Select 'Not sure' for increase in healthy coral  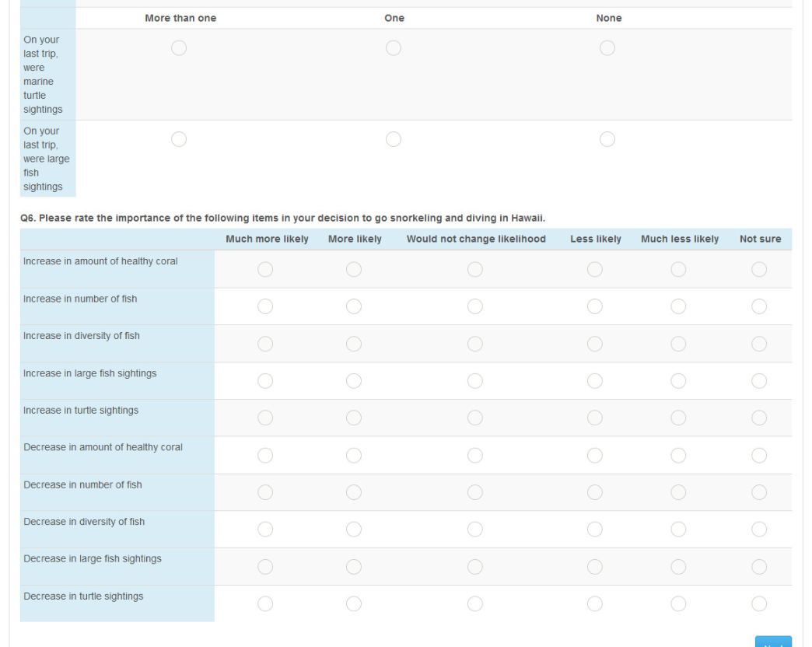tap(759, 269)
